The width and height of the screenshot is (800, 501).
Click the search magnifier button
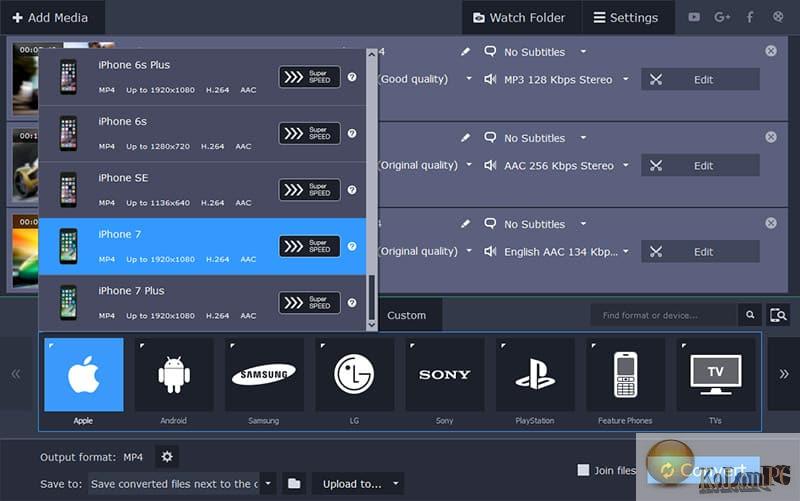point(750,315)
